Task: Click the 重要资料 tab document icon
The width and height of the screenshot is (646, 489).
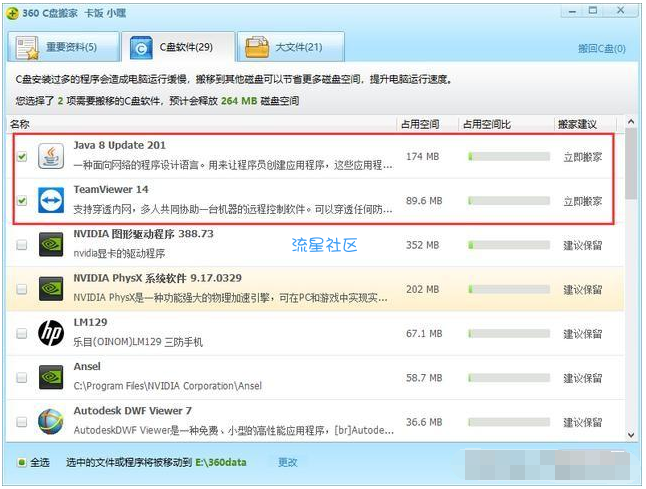Action: (x=27, y=48)
